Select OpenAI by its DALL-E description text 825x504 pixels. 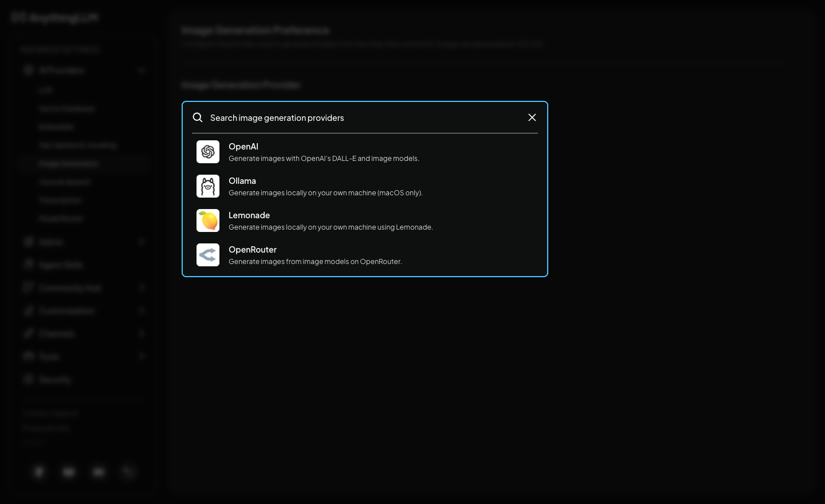(324, 159)
